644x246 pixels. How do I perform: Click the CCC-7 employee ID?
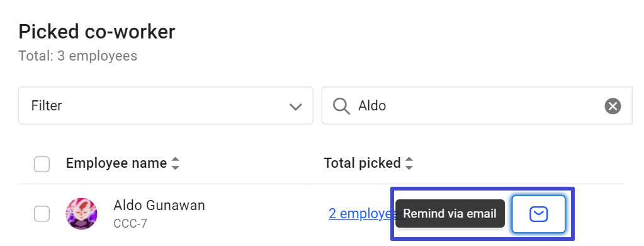(130, 224)
